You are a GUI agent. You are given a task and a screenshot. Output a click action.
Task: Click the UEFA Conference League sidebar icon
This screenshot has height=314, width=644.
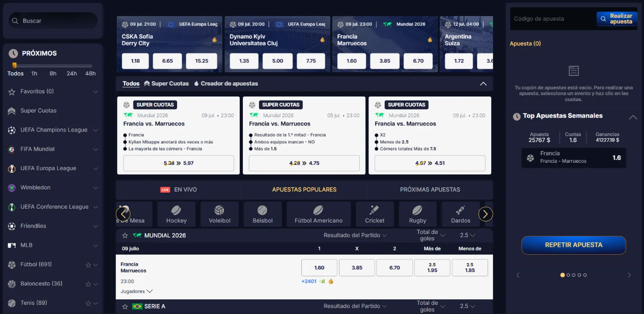11,207
